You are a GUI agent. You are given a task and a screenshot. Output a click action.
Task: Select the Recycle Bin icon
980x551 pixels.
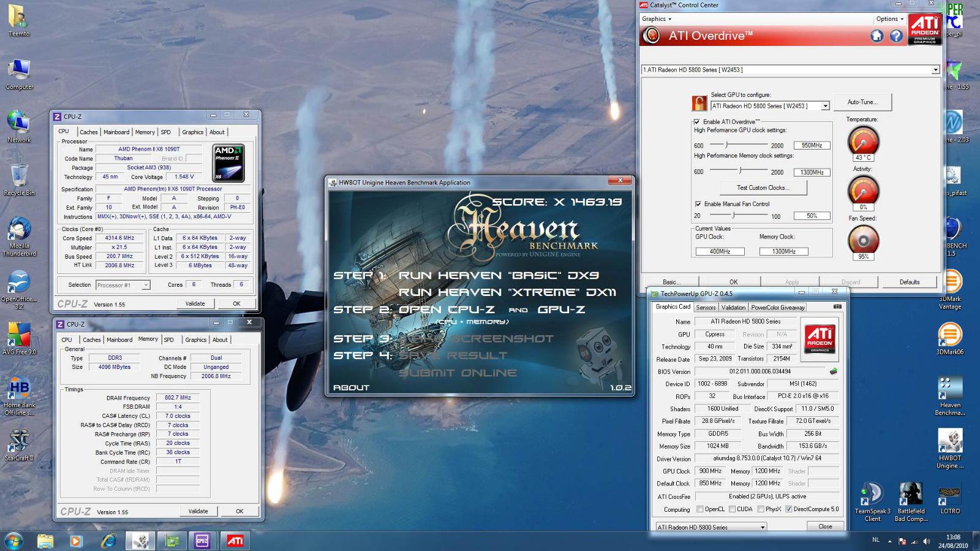[19, 180]
